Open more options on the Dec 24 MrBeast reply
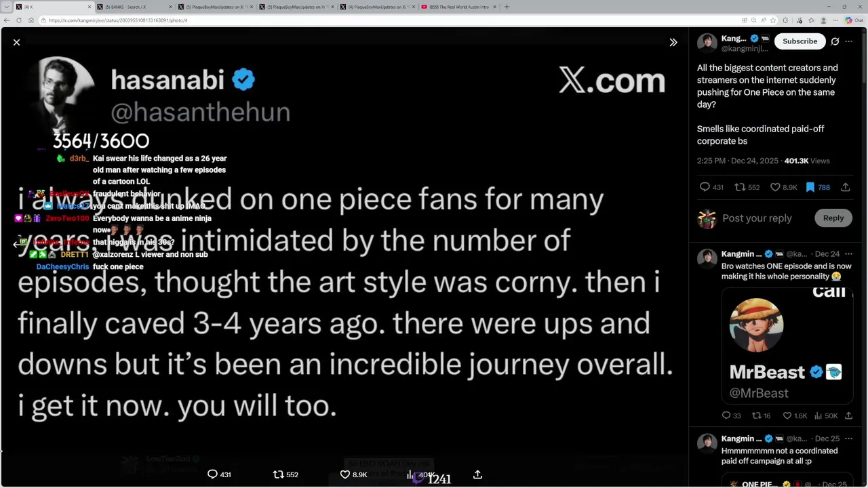The height and width of the screenshot is (488, 868). pos(848,254)
